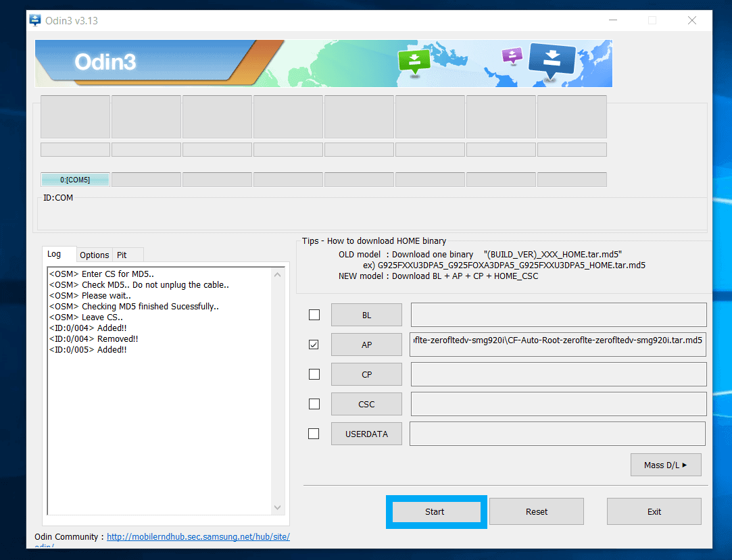Uncheck the AP checkbox
Screen dimensions: 732x560
pos(314,345)
